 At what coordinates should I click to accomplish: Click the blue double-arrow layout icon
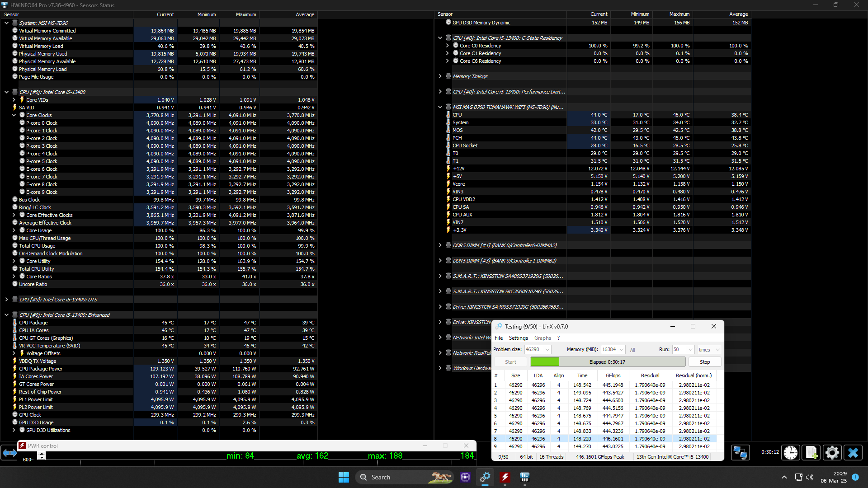pos(9,453)
